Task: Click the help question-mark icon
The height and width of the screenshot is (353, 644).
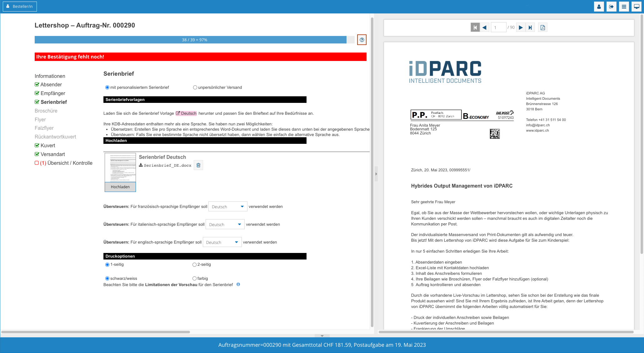Action: tap(362, 40)
